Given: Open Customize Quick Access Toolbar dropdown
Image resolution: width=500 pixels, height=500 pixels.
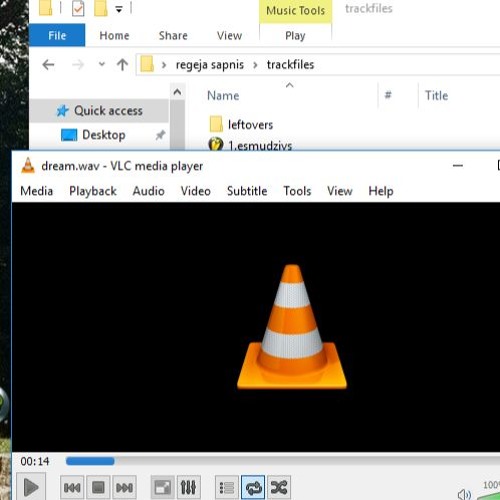Looking at the screenshot, I should 119,9.
